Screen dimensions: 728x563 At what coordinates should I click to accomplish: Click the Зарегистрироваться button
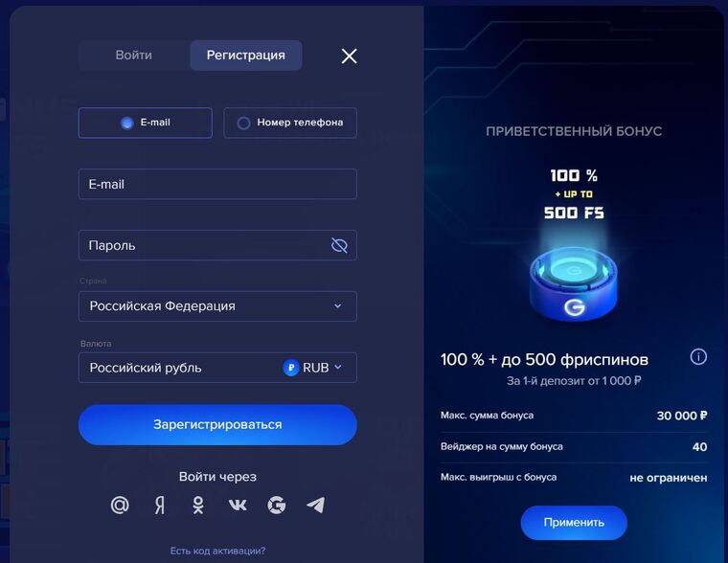pos(217,425)
